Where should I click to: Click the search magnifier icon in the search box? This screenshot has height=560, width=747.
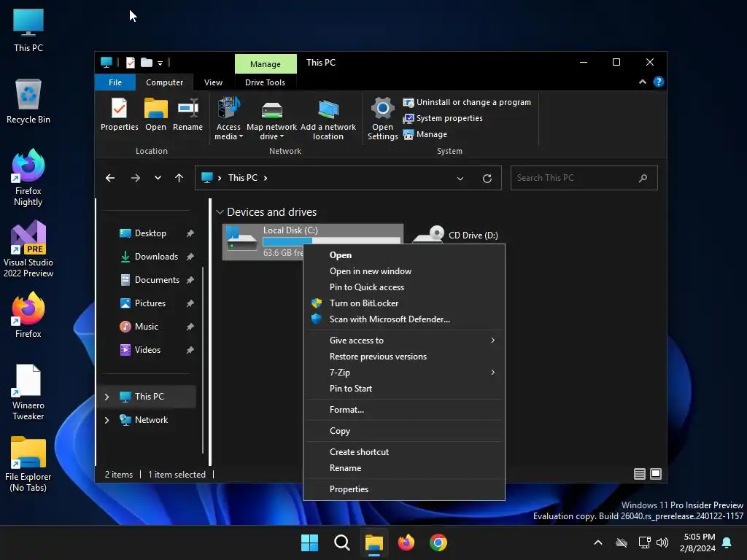click(x=643, y=178)
